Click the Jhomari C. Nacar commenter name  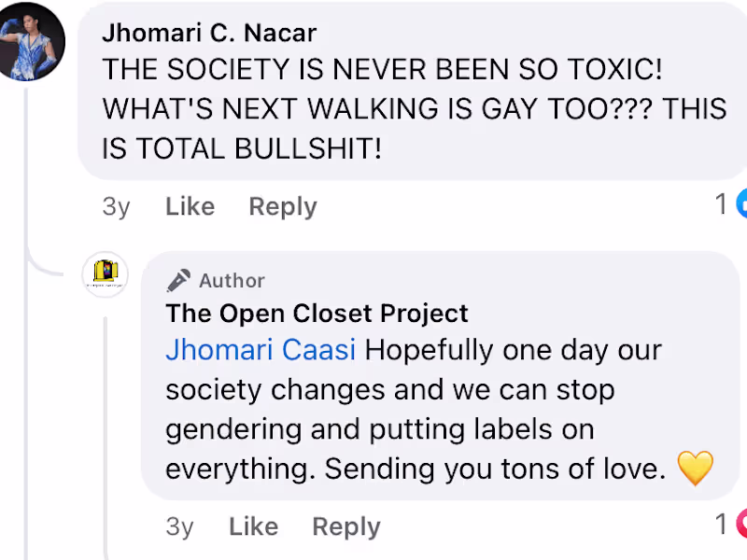[x=209, y=34]
